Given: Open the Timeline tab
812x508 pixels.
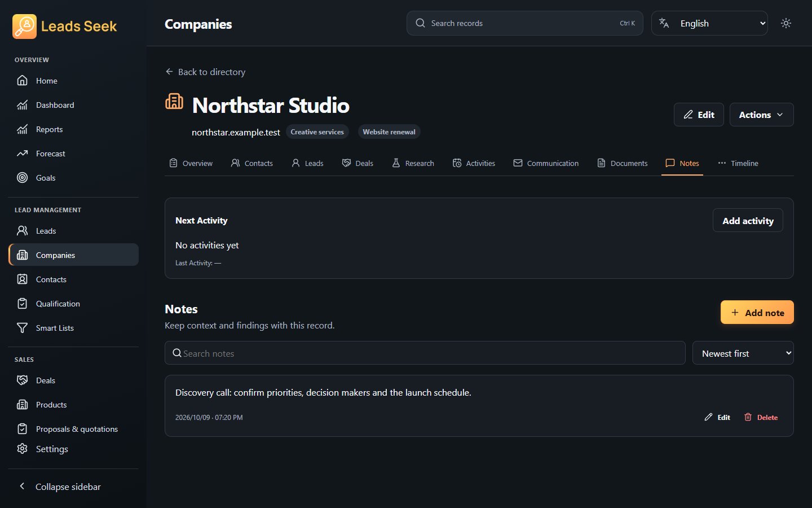Looking at the screenshot, I should tap(738, 163).
